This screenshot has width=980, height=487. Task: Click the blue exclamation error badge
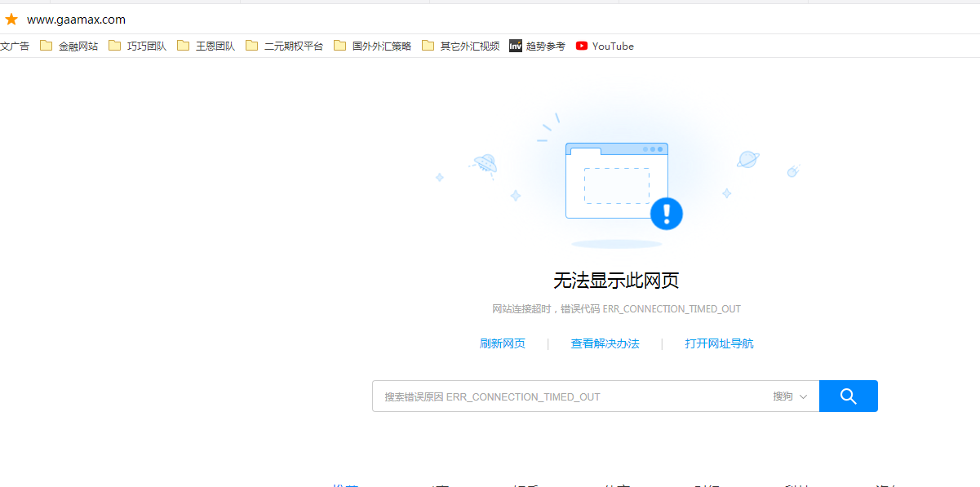click(x=667, y=214)
